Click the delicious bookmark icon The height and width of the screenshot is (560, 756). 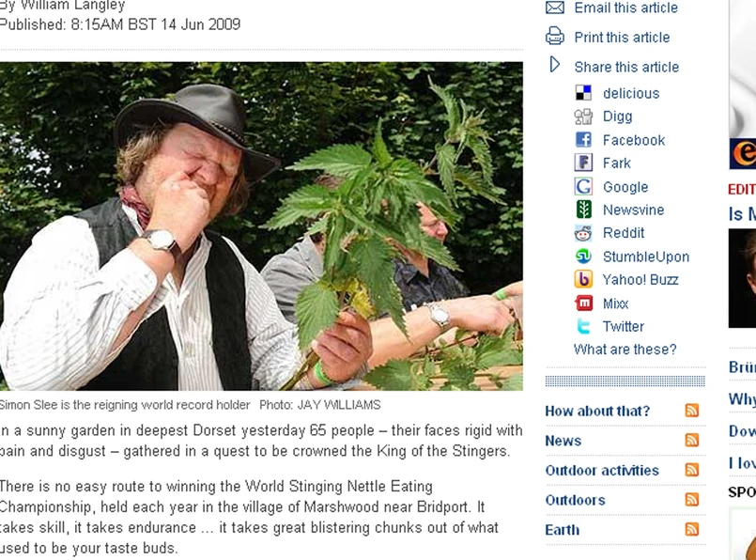coord(583,93)
